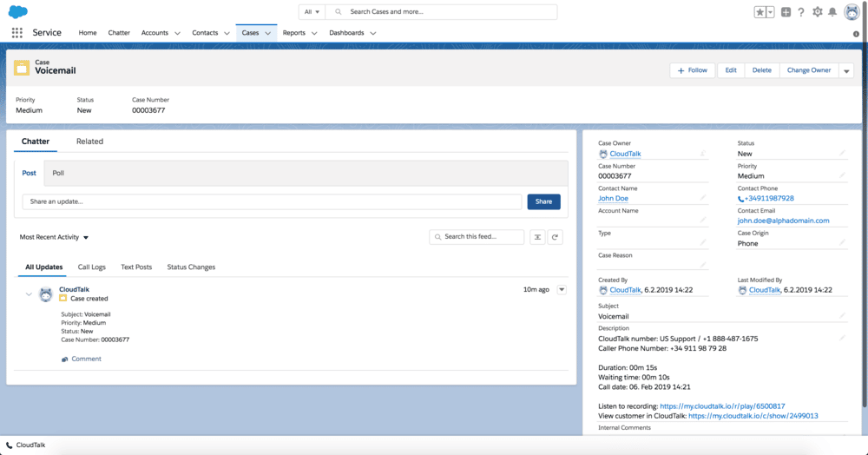Click the Share button
The width and height of the screenshot is (868, 455).
(543, 201)
